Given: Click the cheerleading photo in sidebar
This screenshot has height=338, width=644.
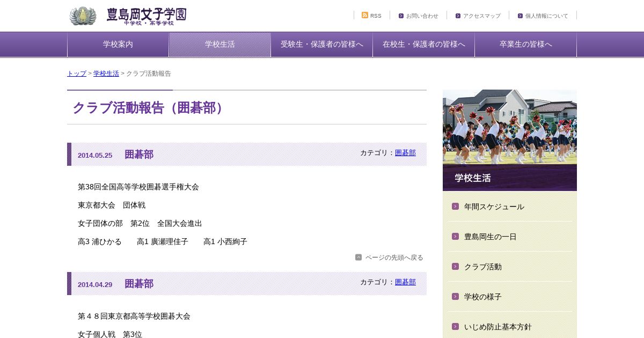Looking at the screenshot, I should click(x=510, y=127).
